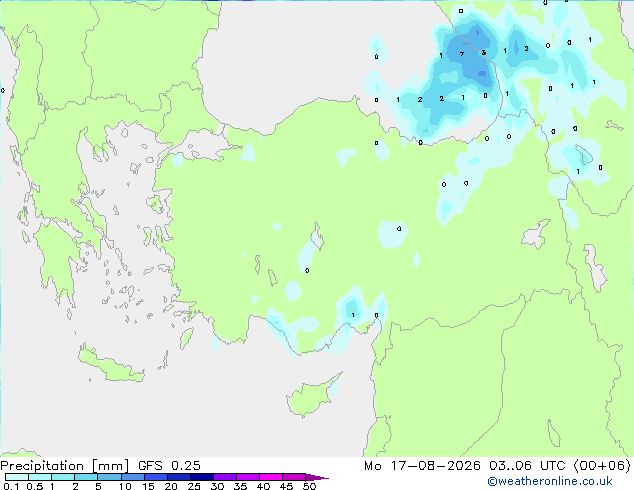Image resolution: width=634 pixels, height=490 pixels.
Task: Pick the 10–15 mm legend swatch
Action: coord(132,477)
